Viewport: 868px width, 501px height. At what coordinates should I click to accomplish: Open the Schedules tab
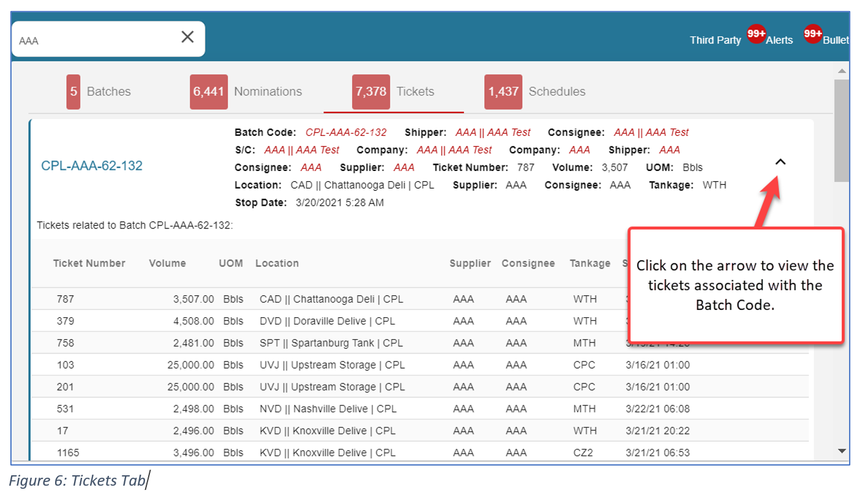[x=534, y=92]
